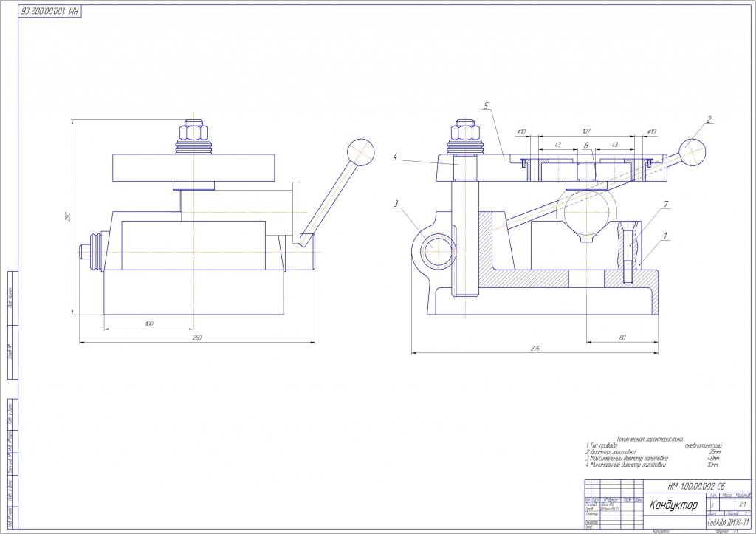Screen dimensions: 756x534
Task: Select part callout number 7
Action: [x=666, y=204]
